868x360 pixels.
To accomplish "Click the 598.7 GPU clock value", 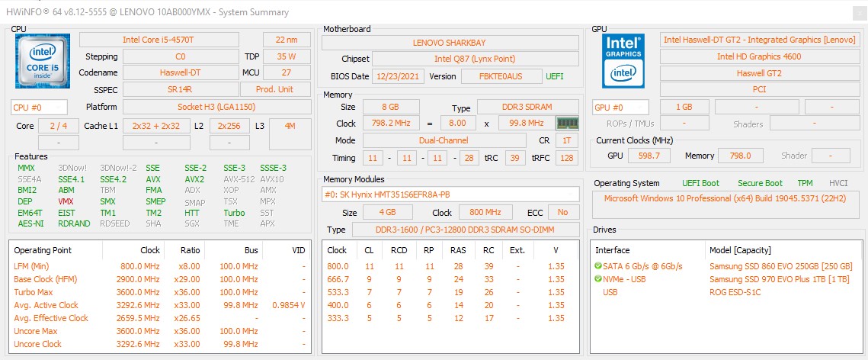I will 649,156.
